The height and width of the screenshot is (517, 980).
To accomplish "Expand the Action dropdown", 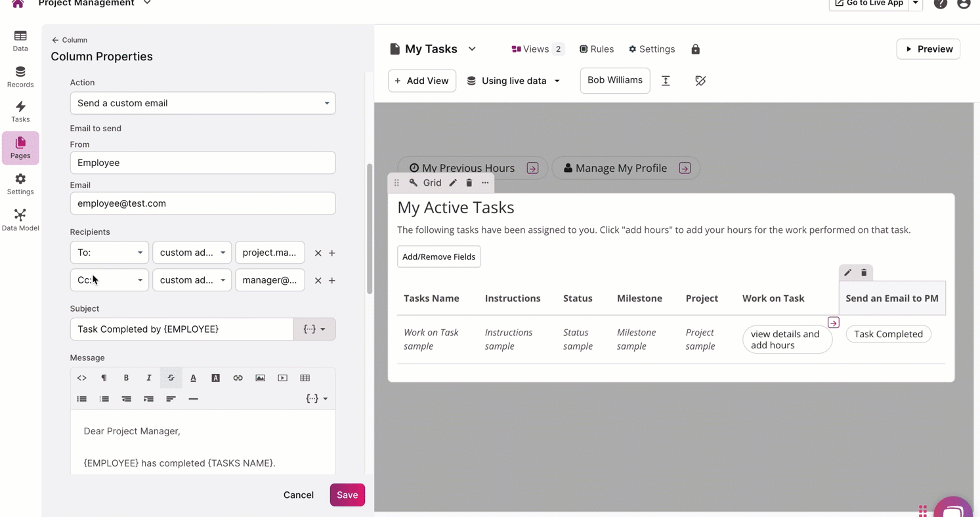I will [202, 103].
